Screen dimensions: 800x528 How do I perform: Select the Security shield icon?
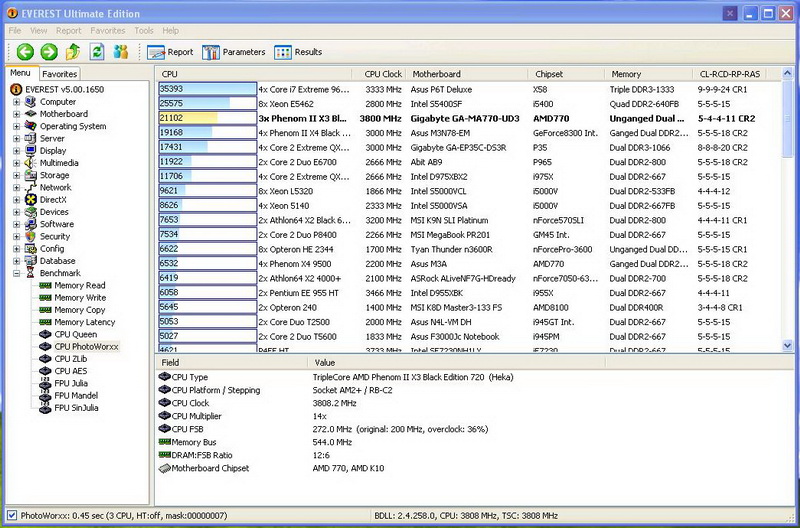(x=31, y=236)
